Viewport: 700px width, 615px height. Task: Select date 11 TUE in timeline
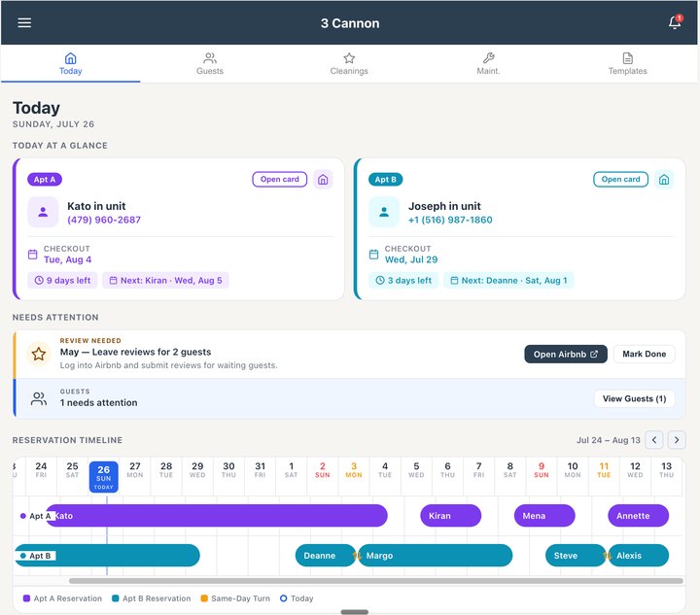pyautogui.click(x=604, y=470)
